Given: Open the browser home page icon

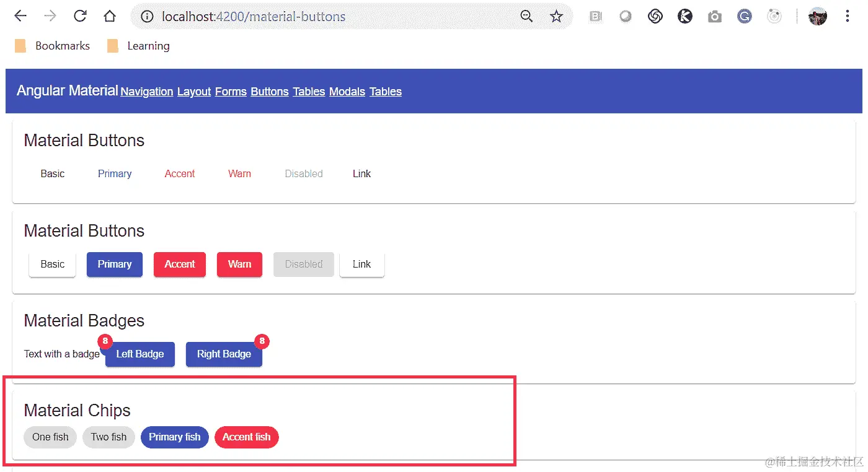Looking at the screenshot, I should pyautogui.click(x=110, y=17).
